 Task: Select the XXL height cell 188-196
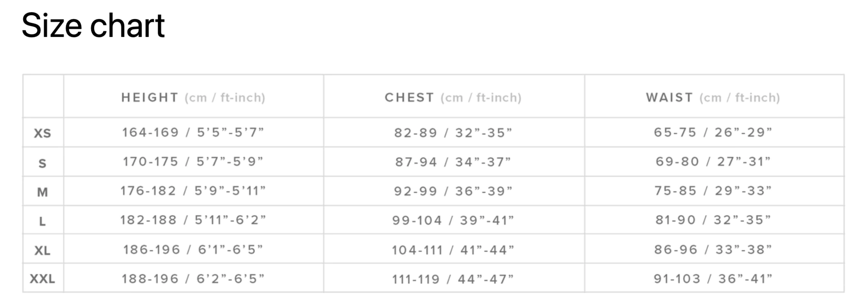193,279
